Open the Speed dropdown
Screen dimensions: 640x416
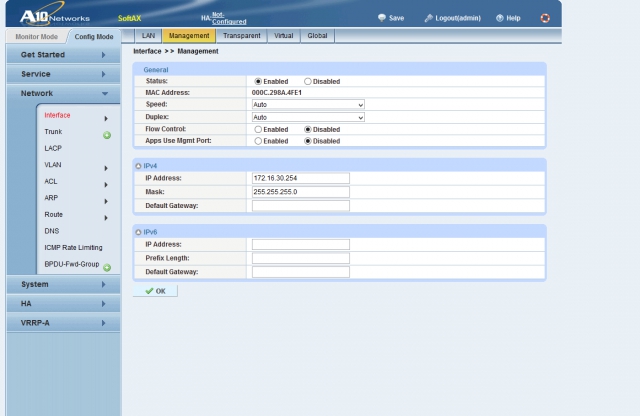point(308,105)
